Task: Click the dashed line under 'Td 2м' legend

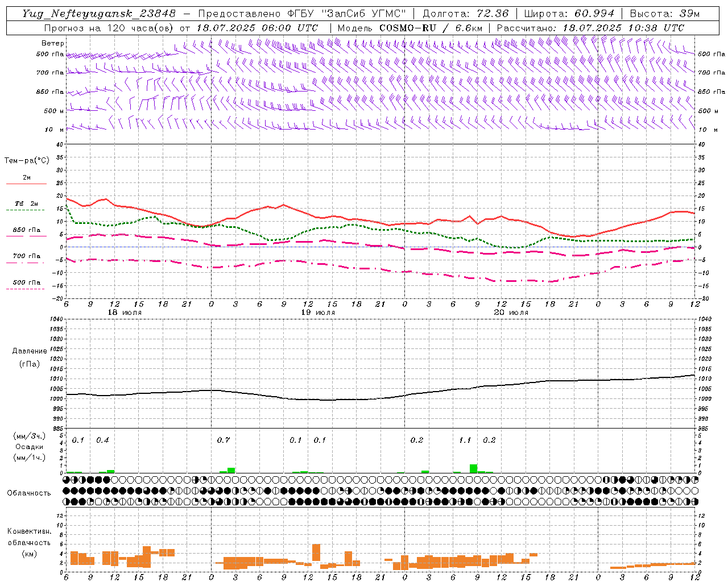Action: pyautogui.click(x=26, y=210)
